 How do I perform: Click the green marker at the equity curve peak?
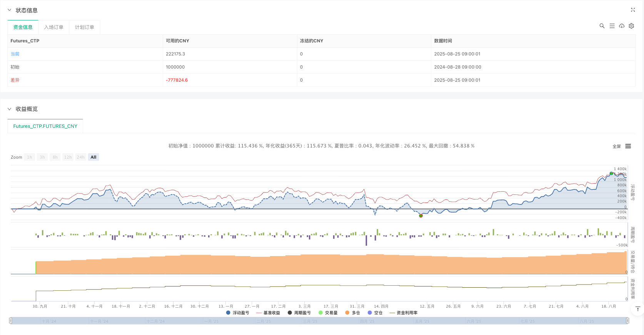[x=611, y=174]
